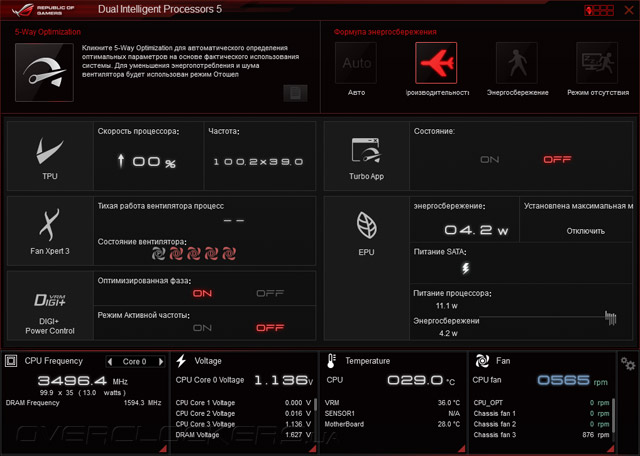Click the VRM temperature row
This screenshot has width=640, height=456.
[x=392, y=403]
